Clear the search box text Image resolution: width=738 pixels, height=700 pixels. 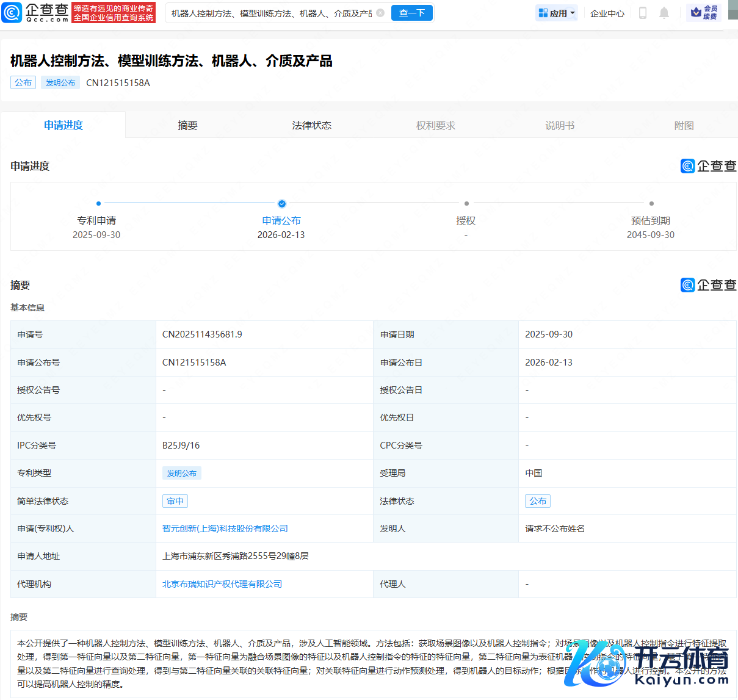[380, 13]
